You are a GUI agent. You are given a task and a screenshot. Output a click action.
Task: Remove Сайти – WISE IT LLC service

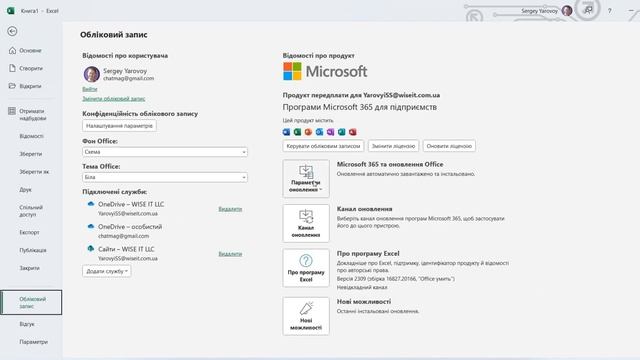[230, 254]
